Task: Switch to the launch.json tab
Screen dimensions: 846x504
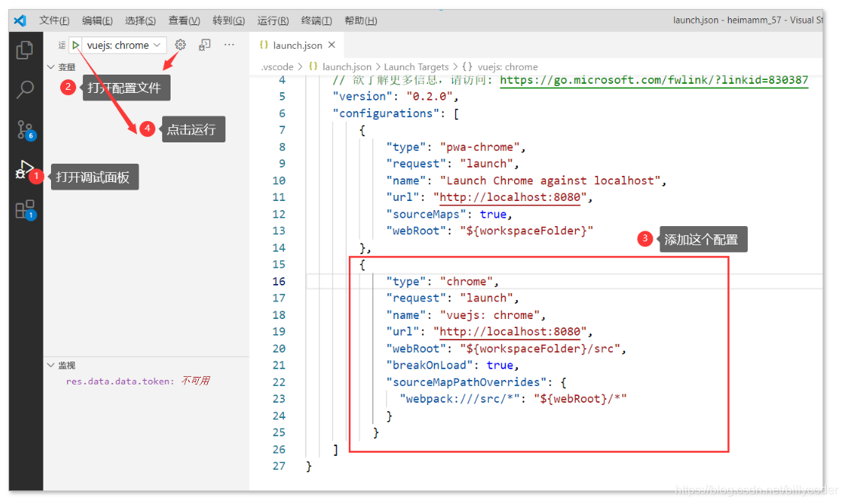Action: coord(297,46)
